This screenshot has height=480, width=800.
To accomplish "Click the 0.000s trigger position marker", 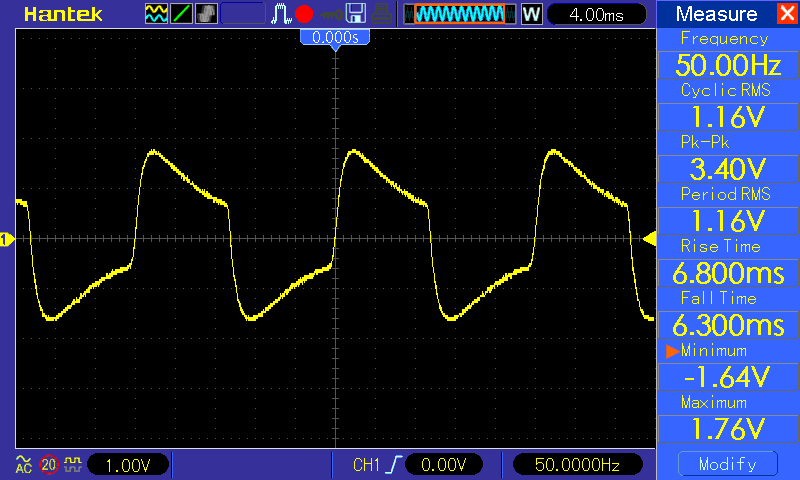I will pos(335,40).
